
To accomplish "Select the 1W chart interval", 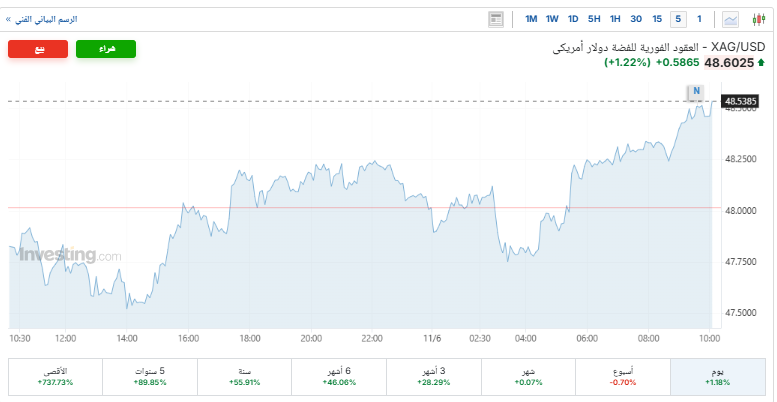I will 552,19.
